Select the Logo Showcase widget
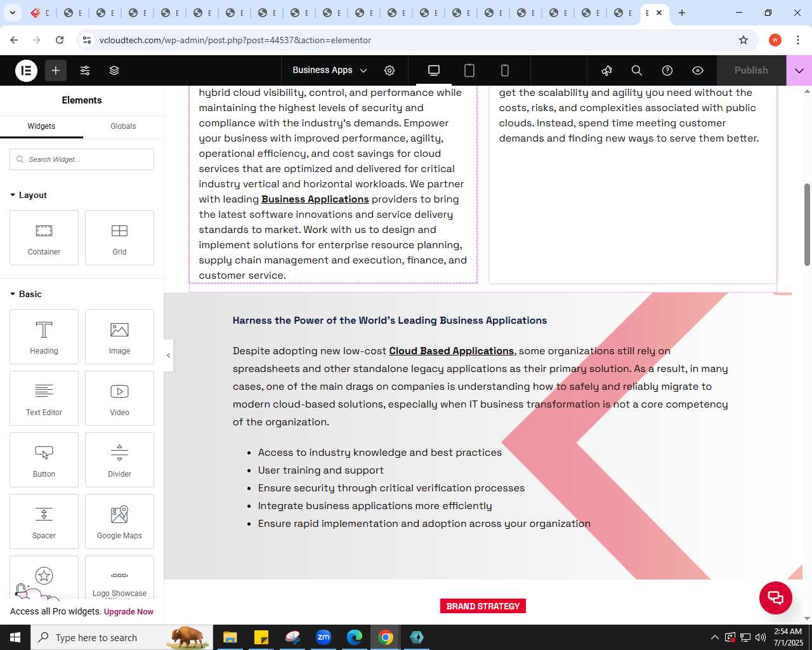This screenshot has width=812, height=650. [x=119, y=578]
